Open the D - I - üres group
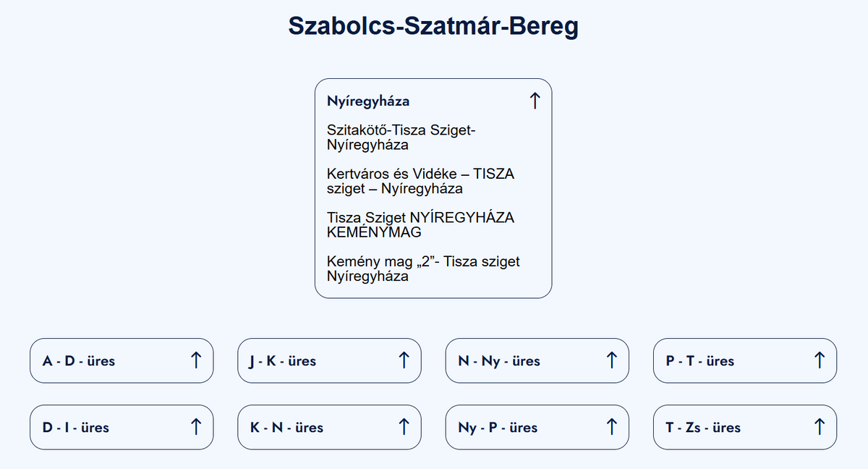 (x=76, y=427)
